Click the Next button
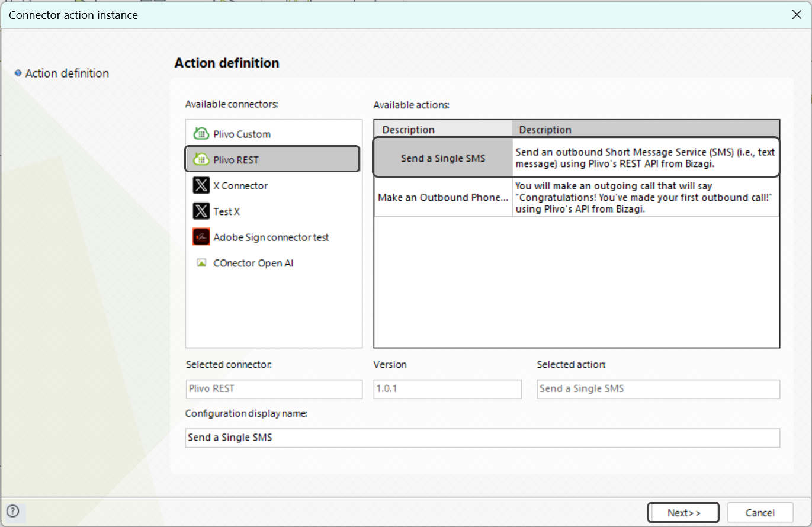 [683, 513]
